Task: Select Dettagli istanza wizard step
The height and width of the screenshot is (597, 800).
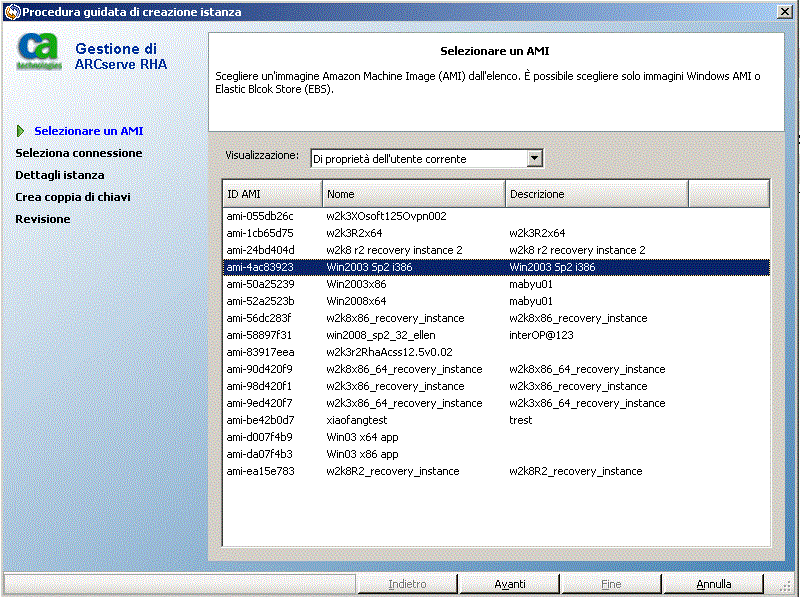Action: (x=60, y=175)
